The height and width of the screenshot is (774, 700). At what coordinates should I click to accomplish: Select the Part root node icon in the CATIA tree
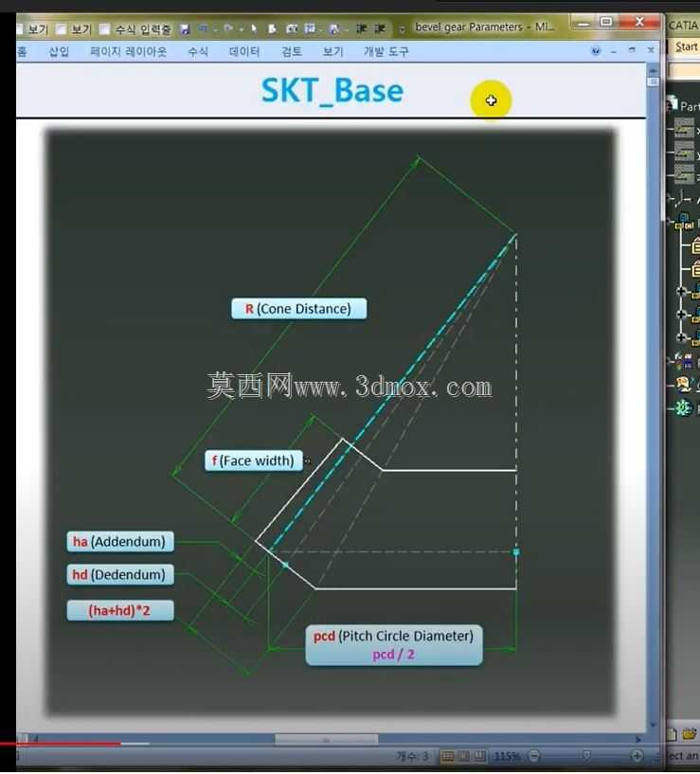pos(673,103)
